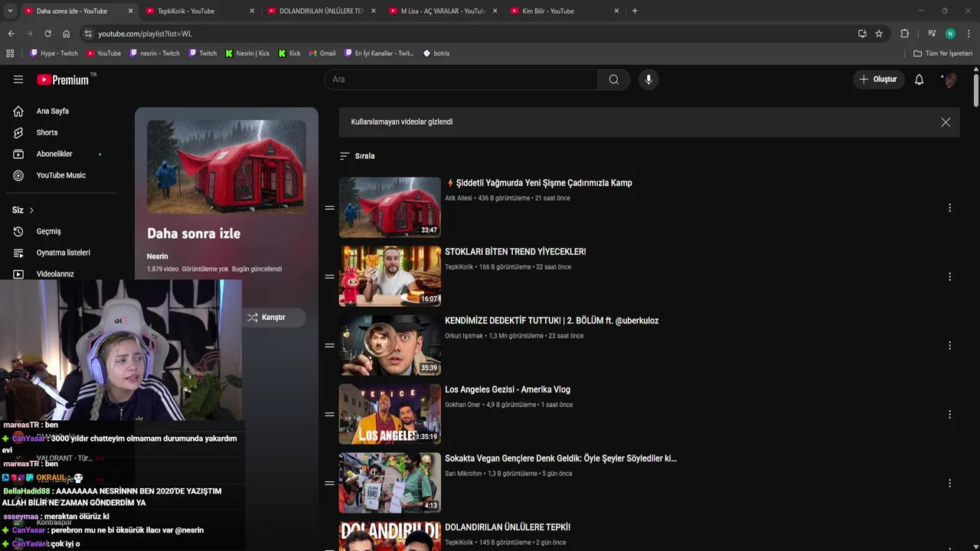Grab reorder handle of KENDİMİZE DEDEKTİF video

coord(330,345)
